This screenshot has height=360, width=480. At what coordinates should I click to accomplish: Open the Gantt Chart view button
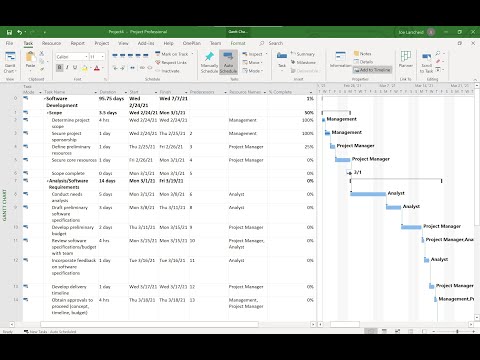click(x=10, y=62)
